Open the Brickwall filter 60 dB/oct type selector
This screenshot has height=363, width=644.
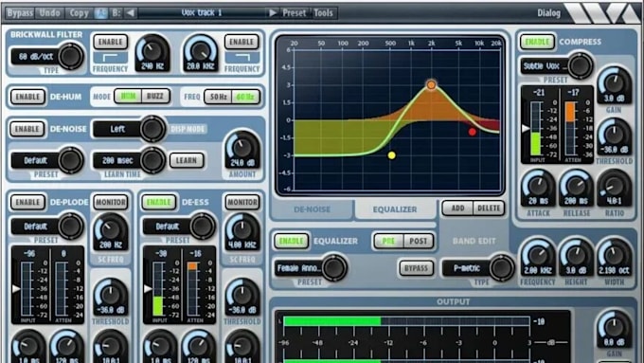click(46, 57)
